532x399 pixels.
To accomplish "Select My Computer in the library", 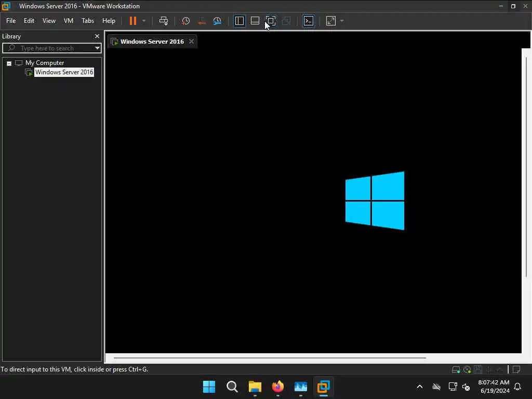I will (x=45, y=63).
